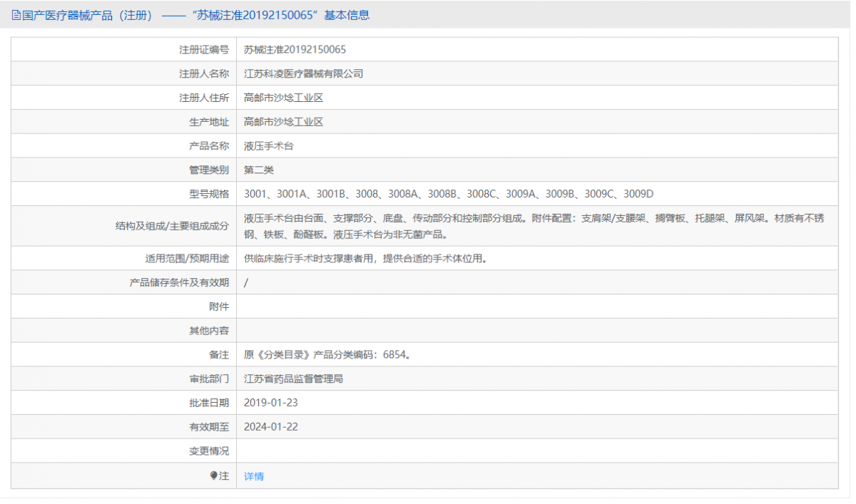Click the 型号规格 label
This screenshot has height=504, width=856.
(x=209, y=194)
